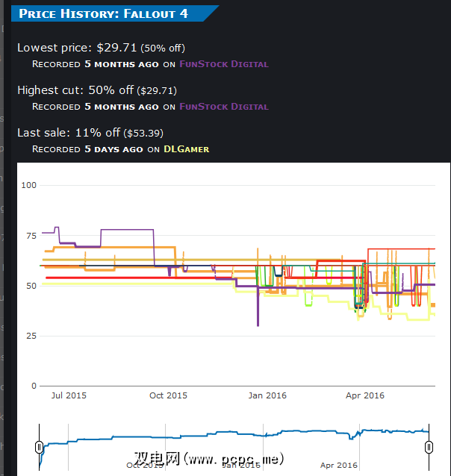Click the Jan 2016 label on main chart axis
The height and width of the screenshot is (476, 451).
[x=267, y=395]
